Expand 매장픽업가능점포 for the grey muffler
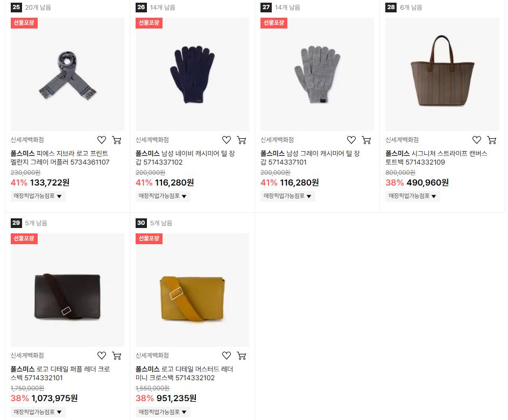The height and width of the screenshot is (420, 508). (x=38, y=196)
